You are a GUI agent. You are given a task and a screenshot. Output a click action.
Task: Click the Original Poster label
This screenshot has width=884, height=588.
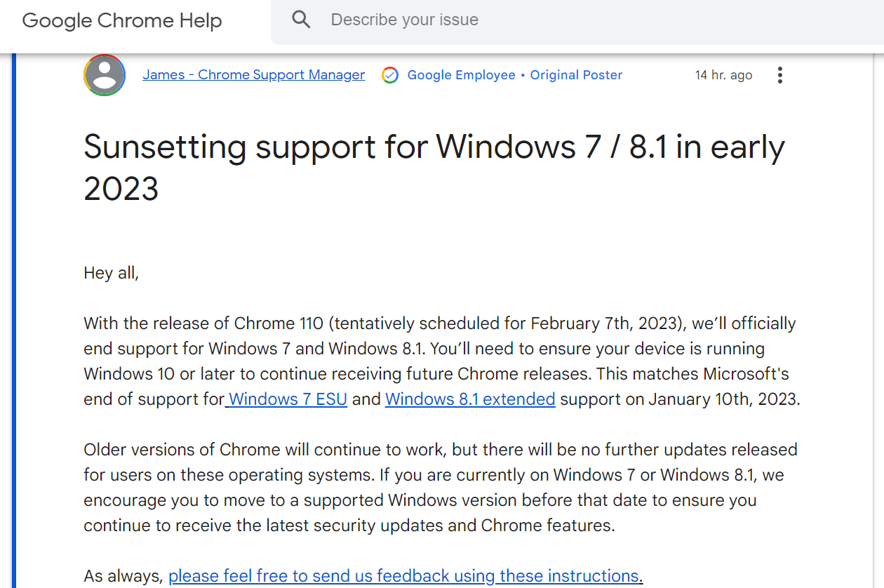click(576, 75)
